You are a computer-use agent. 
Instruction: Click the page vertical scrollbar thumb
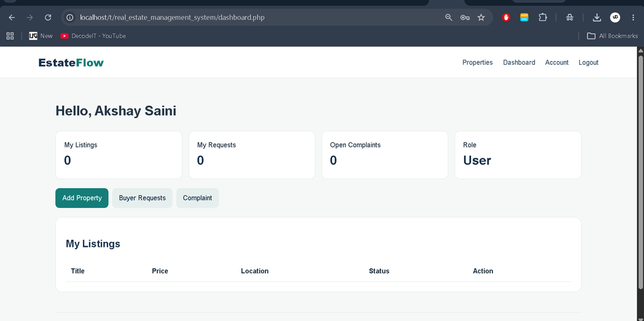640,172
